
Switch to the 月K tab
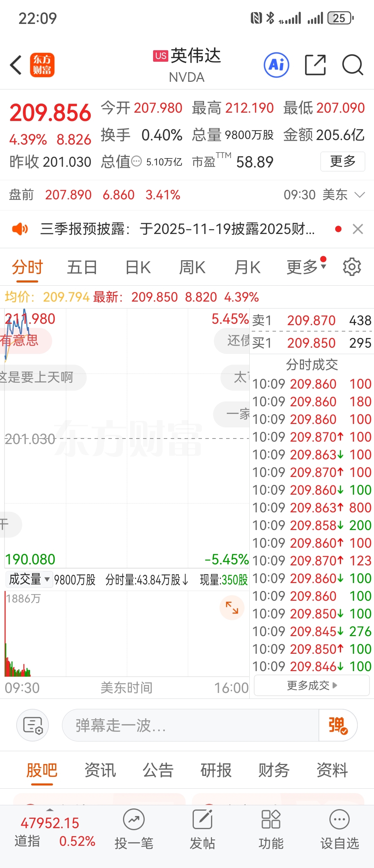click(247, 267)
